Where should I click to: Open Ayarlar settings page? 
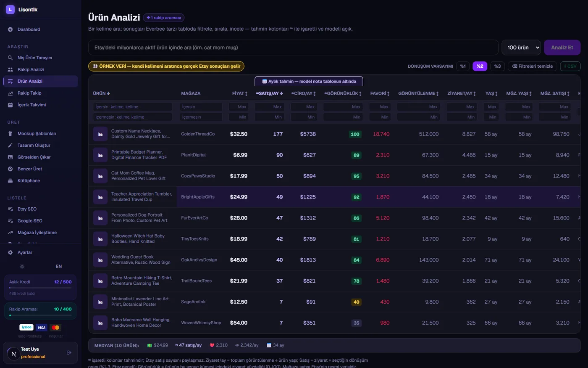click(40, 252)
